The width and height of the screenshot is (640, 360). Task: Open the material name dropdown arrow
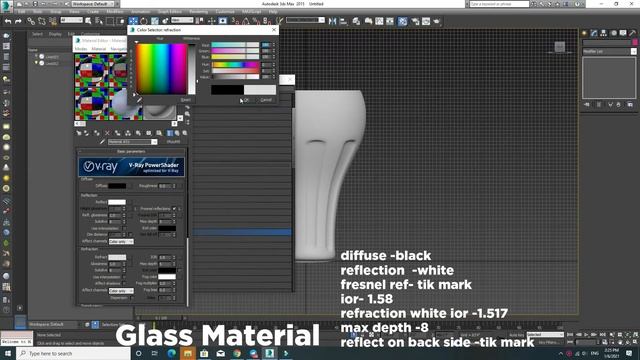pos(154,142)
